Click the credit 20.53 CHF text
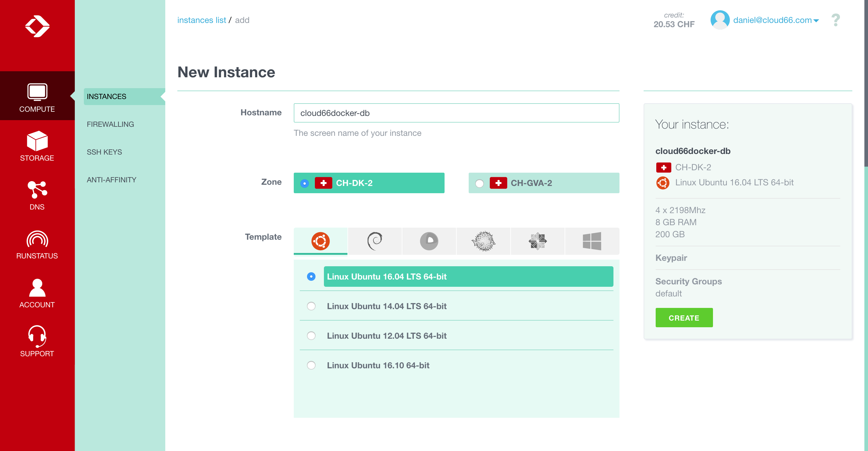Image resolution: width=868 pixels, height=451 pixels. point(674,20)
